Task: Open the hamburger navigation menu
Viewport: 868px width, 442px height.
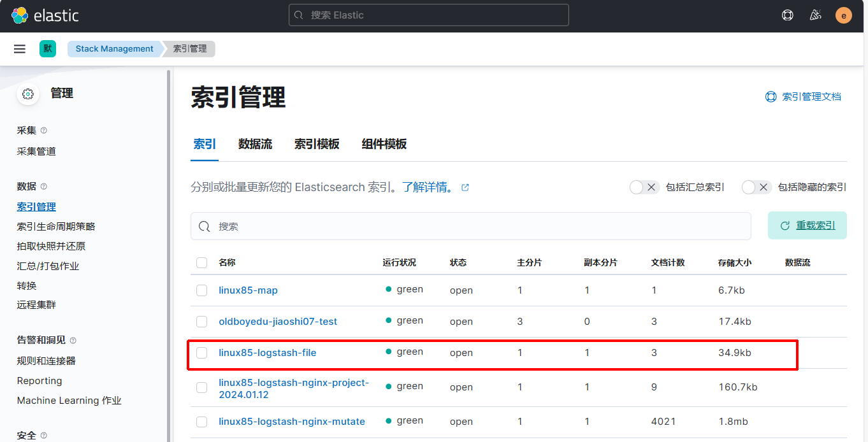Action: click(x=20, y=49)
